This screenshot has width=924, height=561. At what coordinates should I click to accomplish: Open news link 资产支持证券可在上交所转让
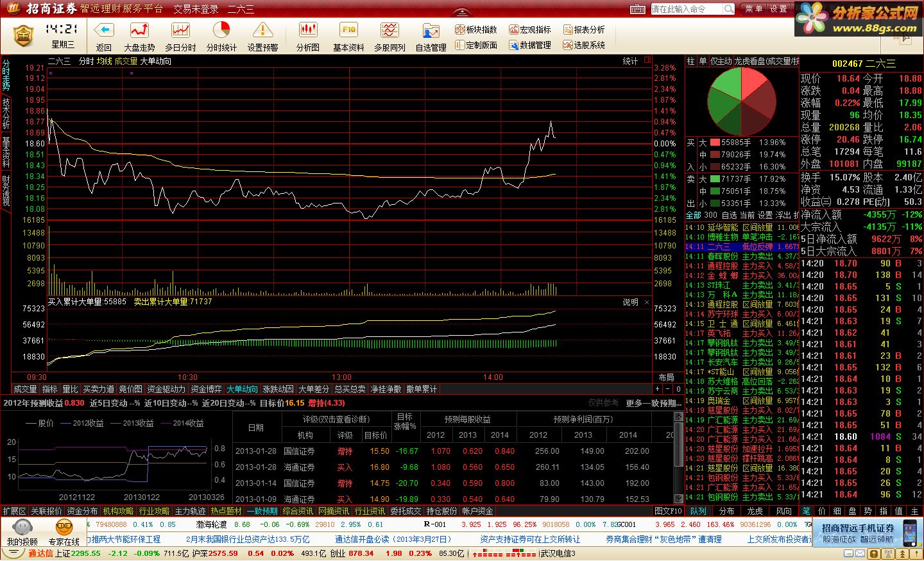click(x=530, y=539)
